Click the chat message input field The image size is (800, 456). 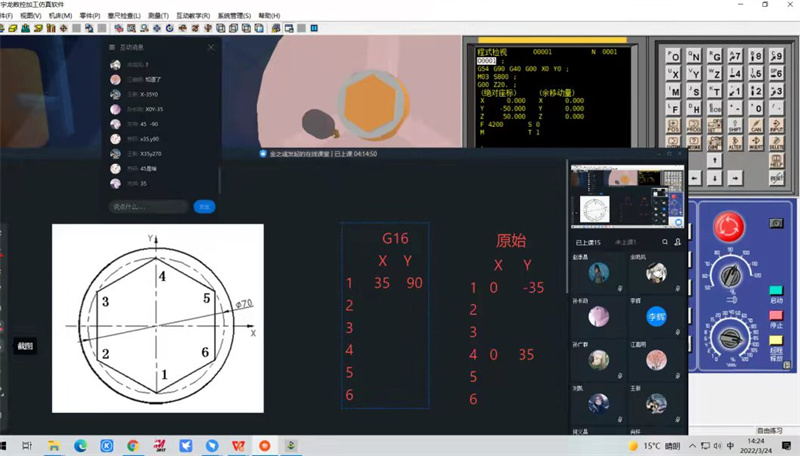(x=148, y=207)
